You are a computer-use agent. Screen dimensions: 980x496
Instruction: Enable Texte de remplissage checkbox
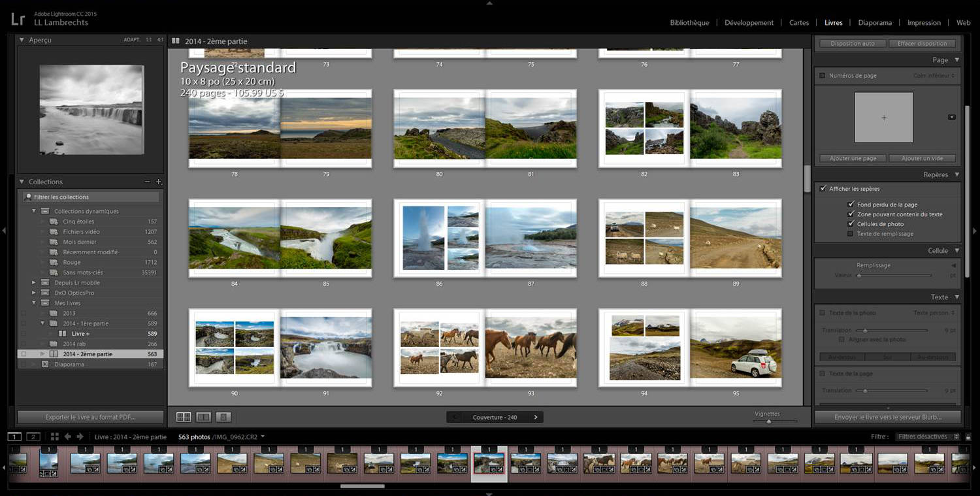[851, 233]
